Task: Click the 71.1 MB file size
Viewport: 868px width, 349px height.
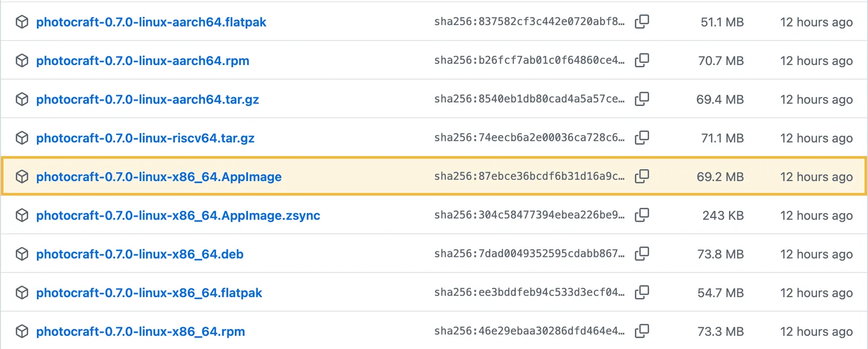Action: [x=722, y=138]
